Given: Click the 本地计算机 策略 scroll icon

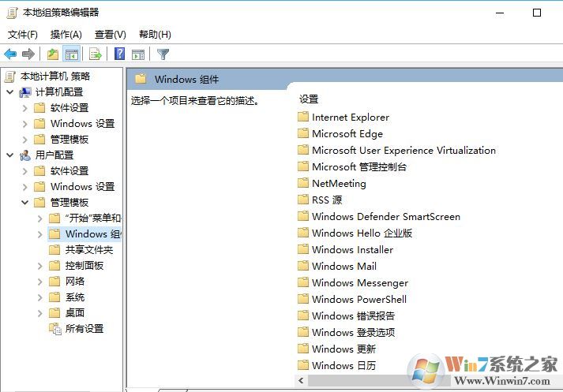Looking at the screenshot, I should tap(10, 77).
